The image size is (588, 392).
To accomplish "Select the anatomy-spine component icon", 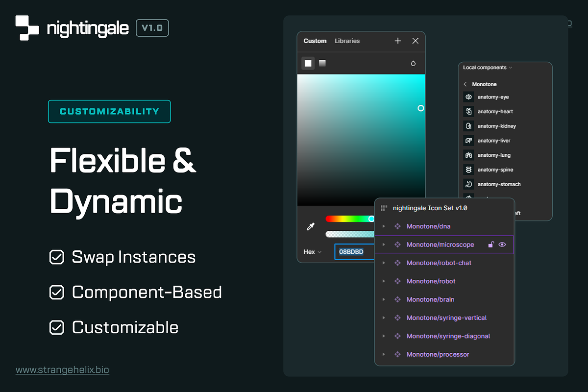I will [468, 170].
